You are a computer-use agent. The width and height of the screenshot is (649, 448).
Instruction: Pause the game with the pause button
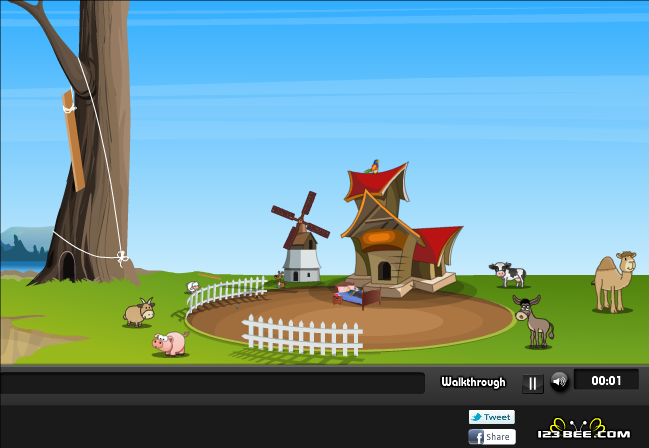click(533, 383)
